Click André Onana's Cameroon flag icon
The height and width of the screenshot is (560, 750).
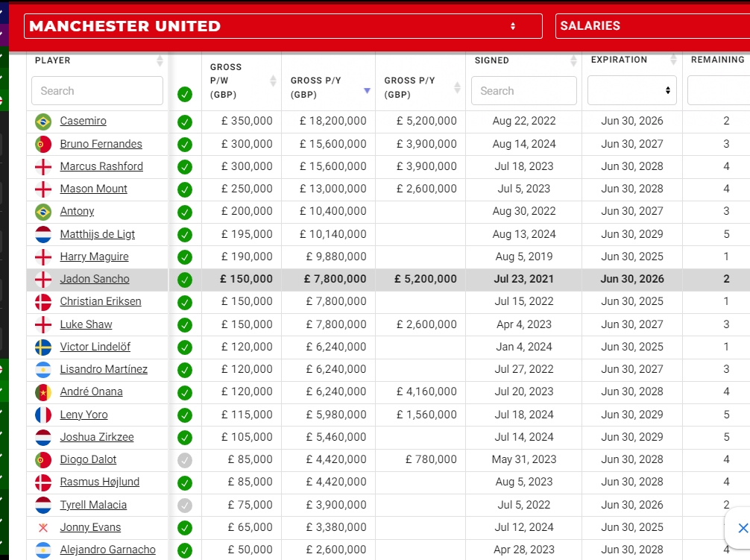[x=43, y=393]
